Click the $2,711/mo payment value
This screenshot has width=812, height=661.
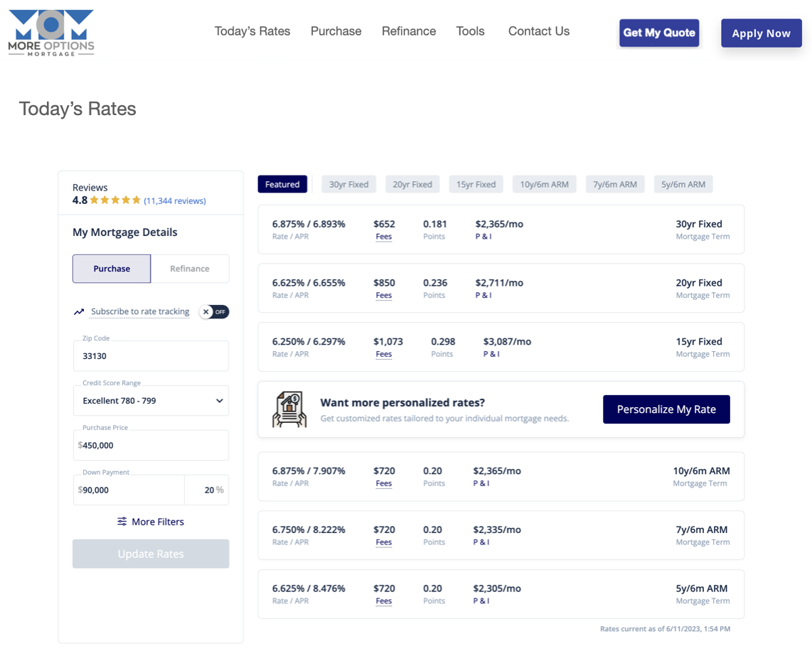(x=499, y=283)
